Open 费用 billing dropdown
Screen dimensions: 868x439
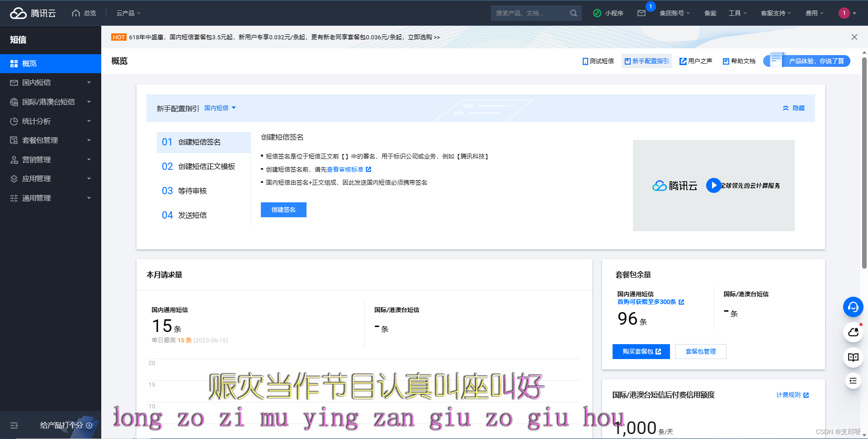coord(814,13)
